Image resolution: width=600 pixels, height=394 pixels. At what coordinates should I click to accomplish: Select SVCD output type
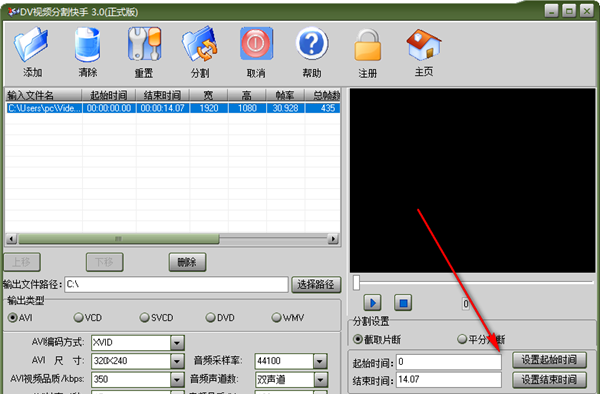pos(157,317)
